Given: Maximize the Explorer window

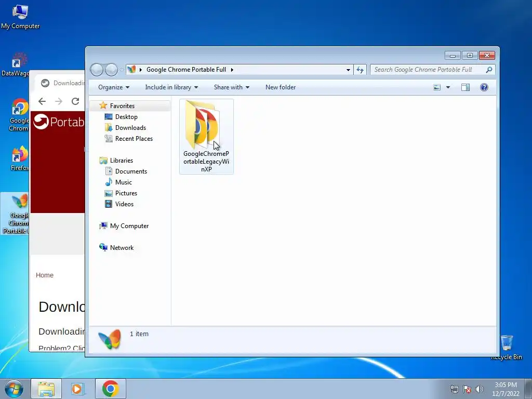Looking at the screenshot, I should click(470, 55).
